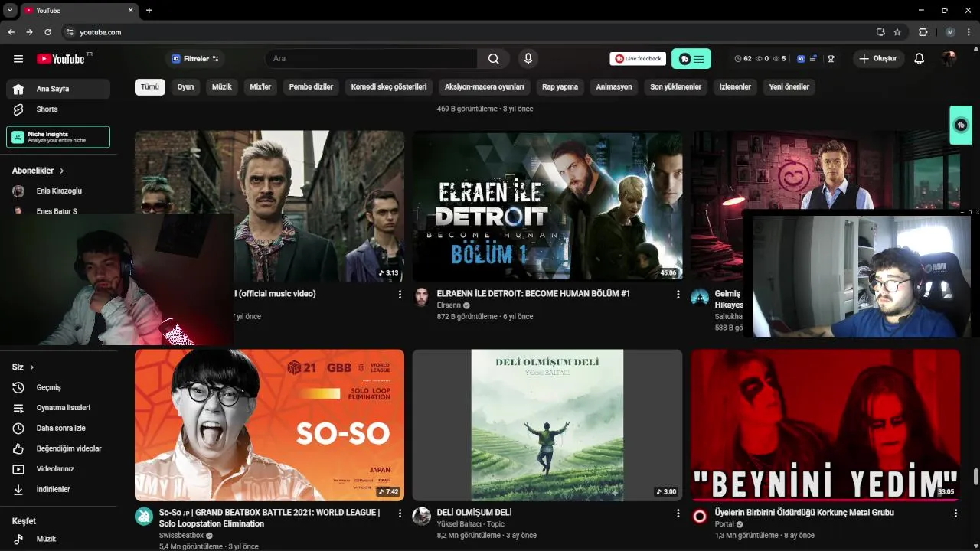Open Oynatma listeleri in the sidebar
The width and height of the screenshot is (980, 551).
click(x=58, y=408)
